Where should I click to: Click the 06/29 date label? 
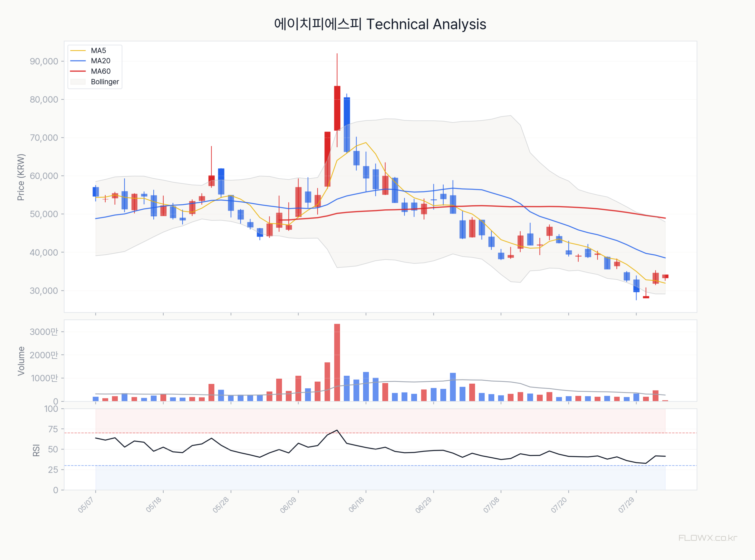424,505
